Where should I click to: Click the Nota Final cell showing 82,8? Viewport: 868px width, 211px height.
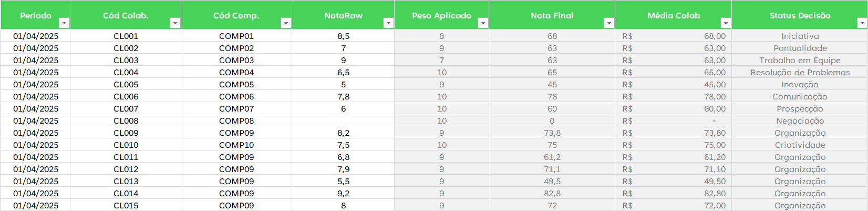(552, 194)
